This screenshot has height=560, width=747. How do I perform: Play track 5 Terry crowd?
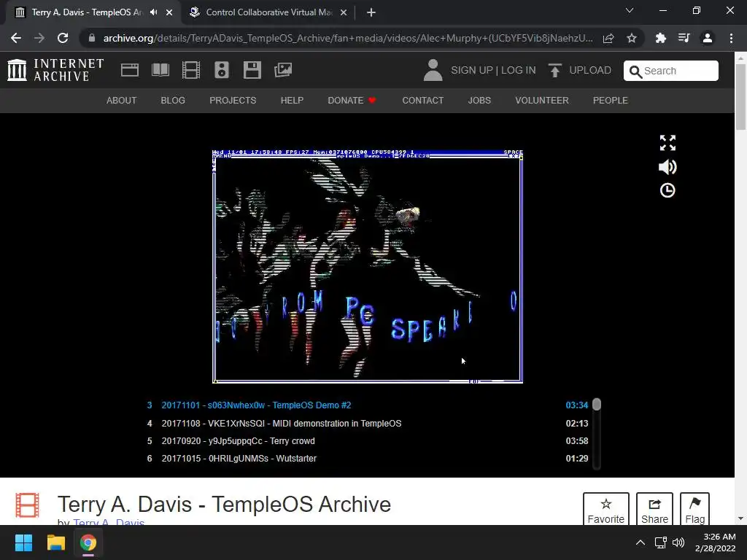(368, 441)
